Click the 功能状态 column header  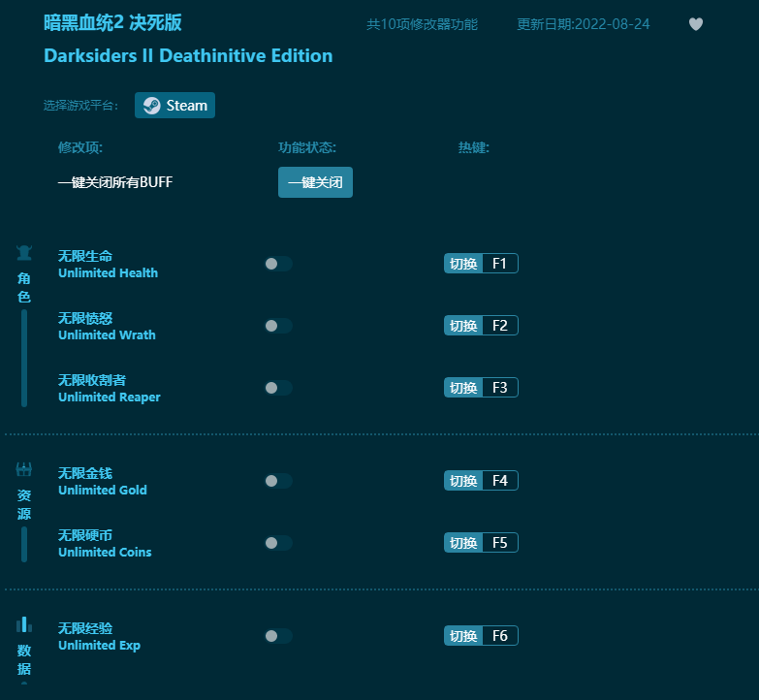click(307, 147)
